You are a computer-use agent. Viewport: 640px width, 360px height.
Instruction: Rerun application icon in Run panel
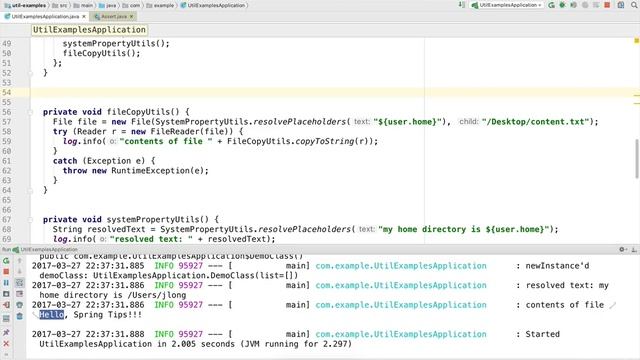click(6, 260)
